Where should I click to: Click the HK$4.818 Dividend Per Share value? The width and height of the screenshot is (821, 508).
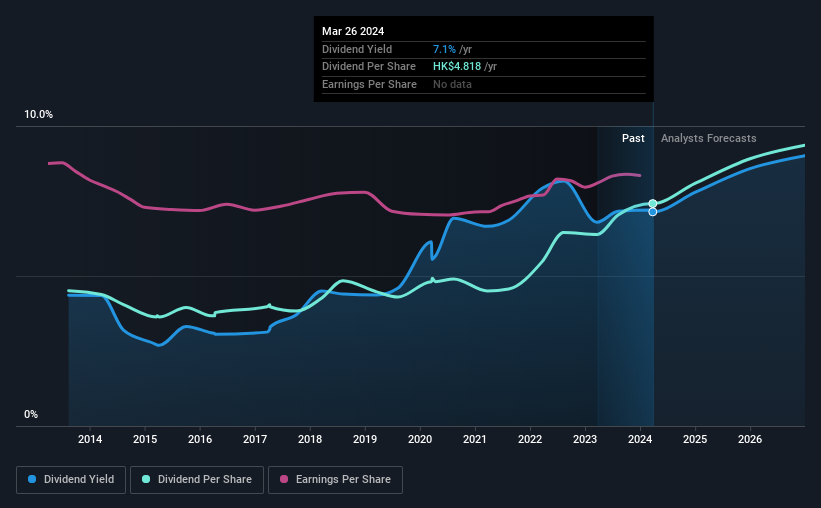pyautogui.click(x=457, y=67)
